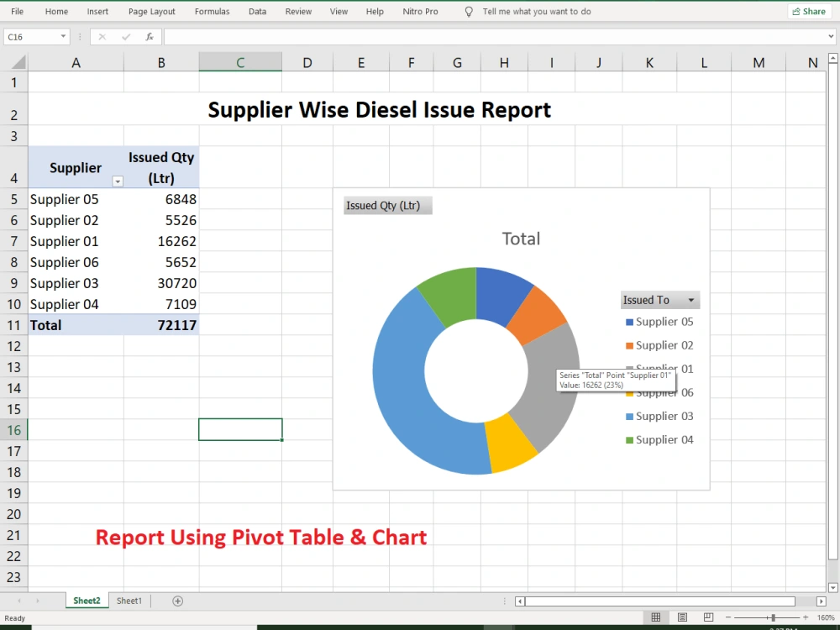Switch to Page Layout view icon
The width and height of the screenshot is (840, 630).
coord(682,617)
